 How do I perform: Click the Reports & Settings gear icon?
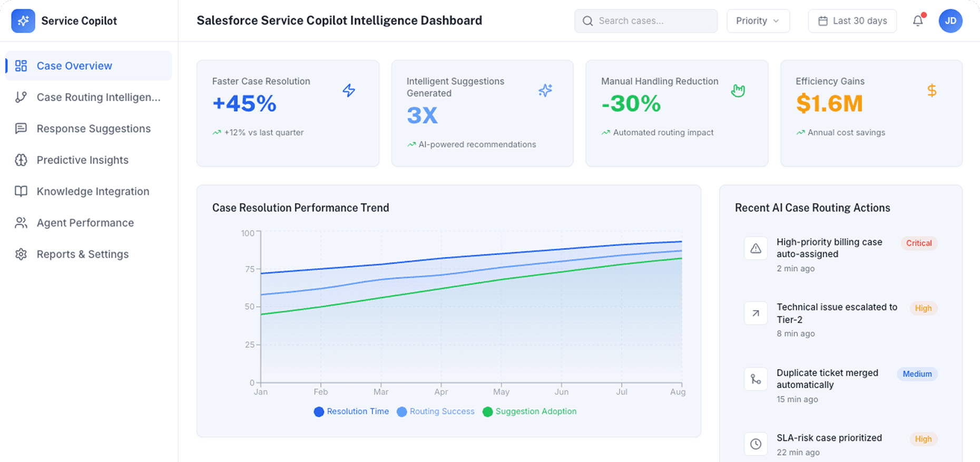point(21,254)
